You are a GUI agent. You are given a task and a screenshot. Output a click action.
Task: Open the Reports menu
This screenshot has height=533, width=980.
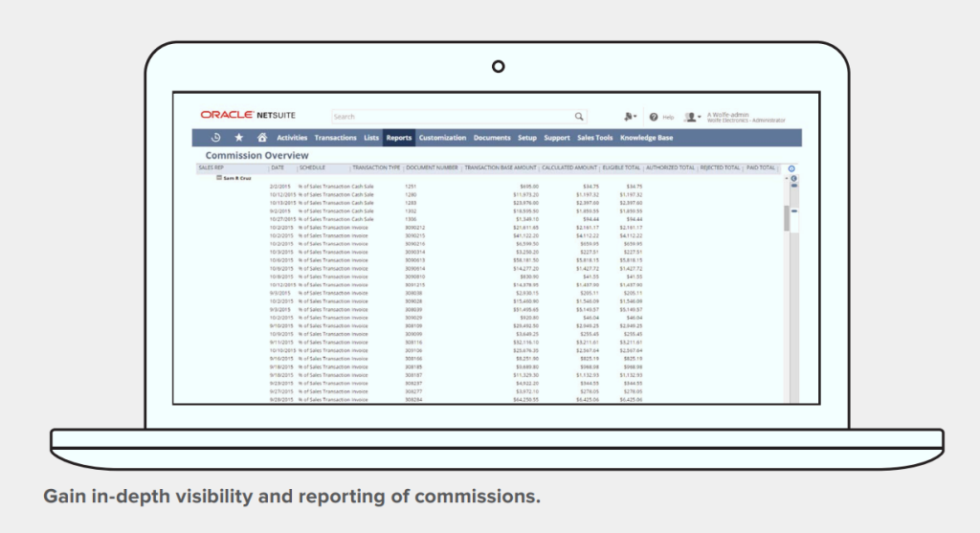coord(399,138)
